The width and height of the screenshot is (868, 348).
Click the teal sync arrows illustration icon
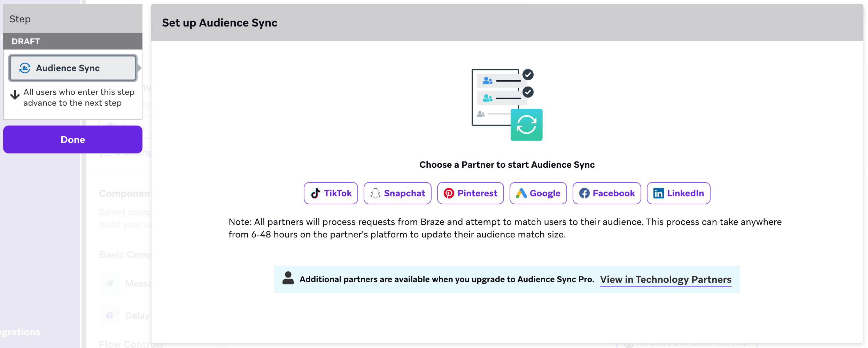(x=526, y=125)
